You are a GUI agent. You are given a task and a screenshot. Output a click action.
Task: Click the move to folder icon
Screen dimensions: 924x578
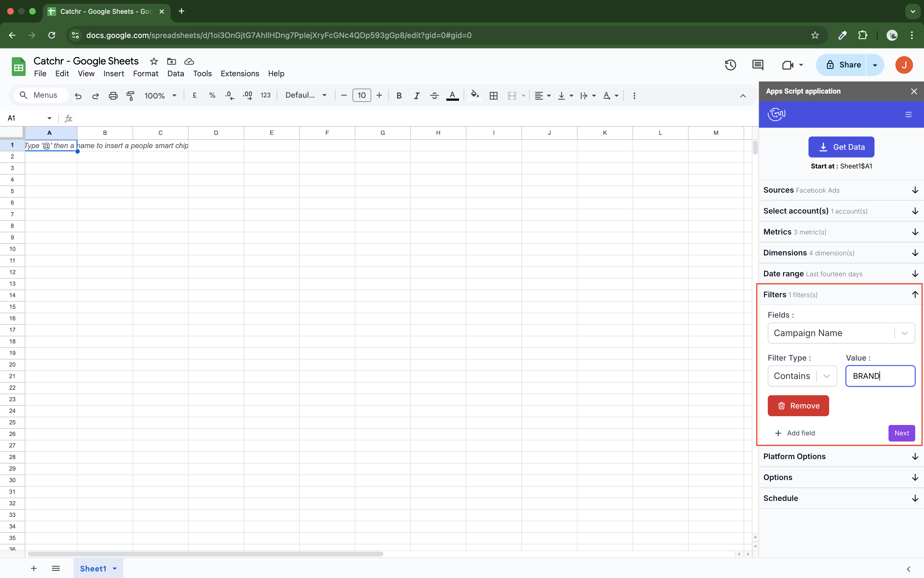pos(171,61)
